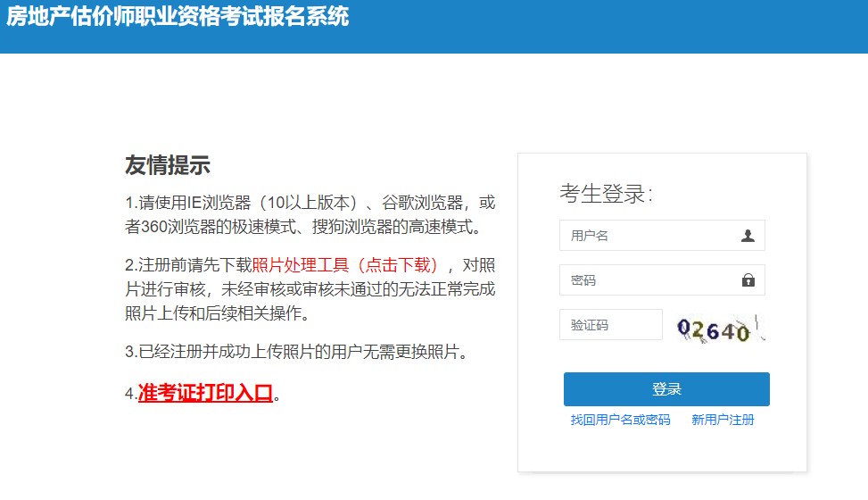
Task: Click the padlock icon in password field
Action: (x=748, y=280)
